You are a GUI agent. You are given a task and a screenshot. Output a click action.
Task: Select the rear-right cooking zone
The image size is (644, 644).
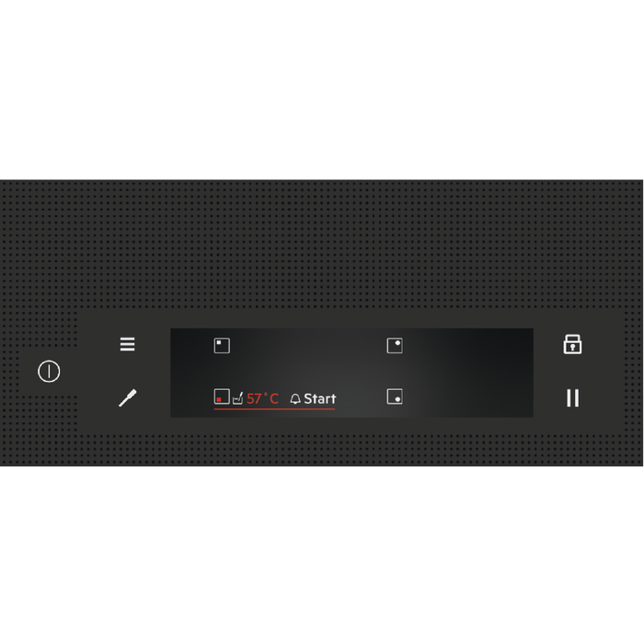point(395,345)
